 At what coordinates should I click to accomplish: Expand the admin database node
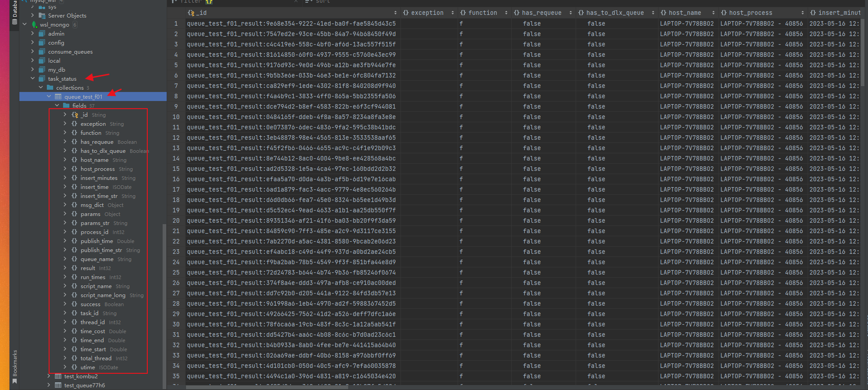(x=32, y=33)
